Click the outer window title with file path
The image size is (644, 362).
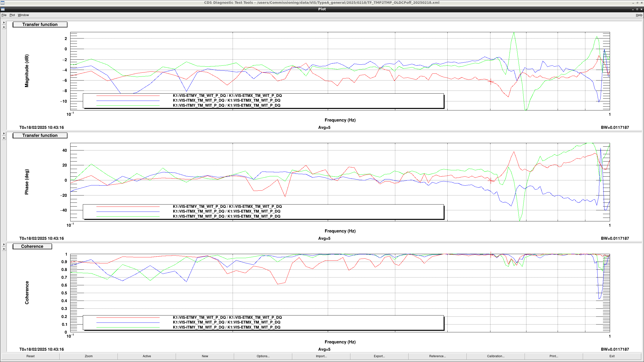[x=322, y=3]
